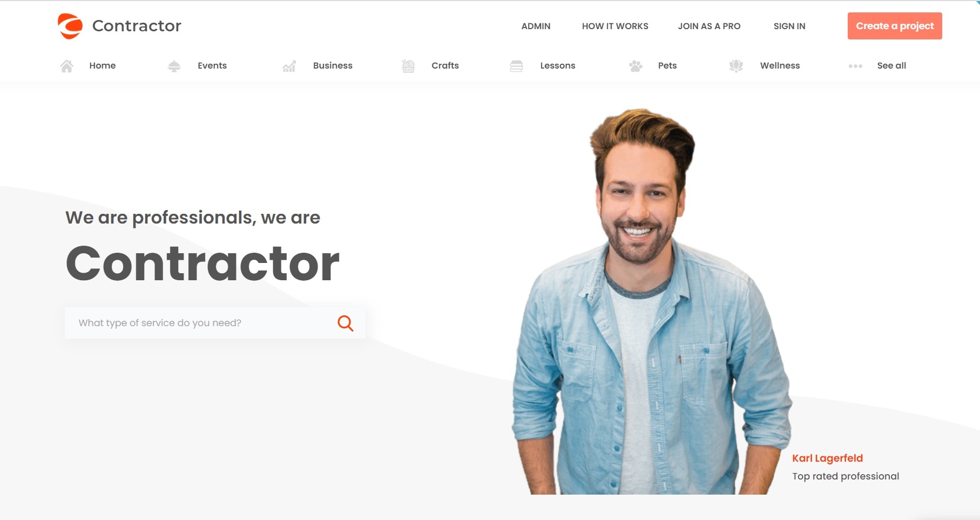Open the See all categories link
The height and width of the screenshot is (520, 980).
pyautogui.click(x=891, y=65)
